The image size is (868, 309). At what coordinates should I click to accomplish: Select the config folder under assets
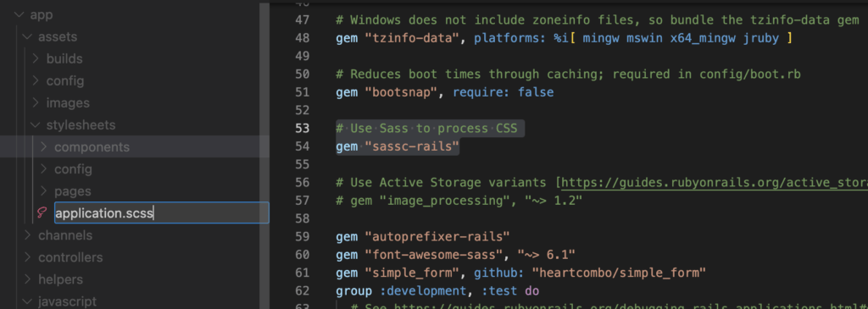tap(65, 80)
